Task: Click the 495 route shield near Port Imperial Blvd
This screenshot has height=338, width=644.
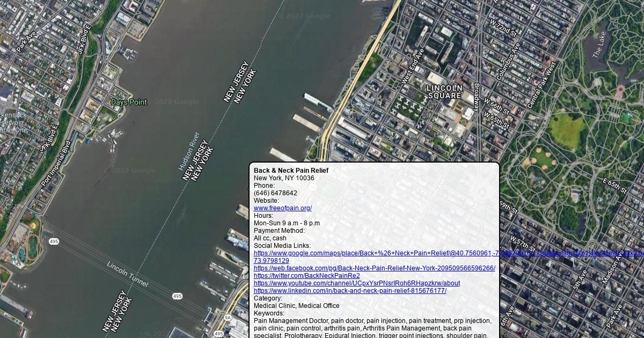Action: pos(54,242)
